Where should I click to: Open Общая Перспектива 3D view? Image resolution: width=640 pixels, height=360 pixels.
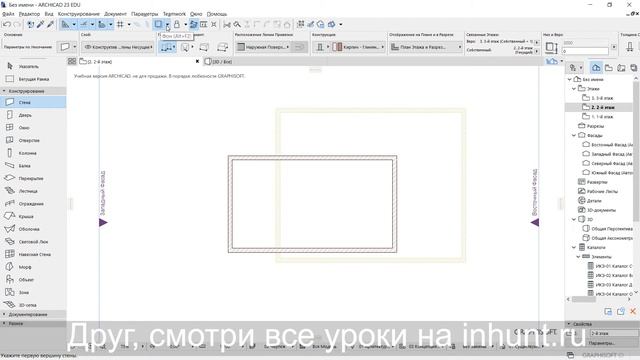[607, 229]
